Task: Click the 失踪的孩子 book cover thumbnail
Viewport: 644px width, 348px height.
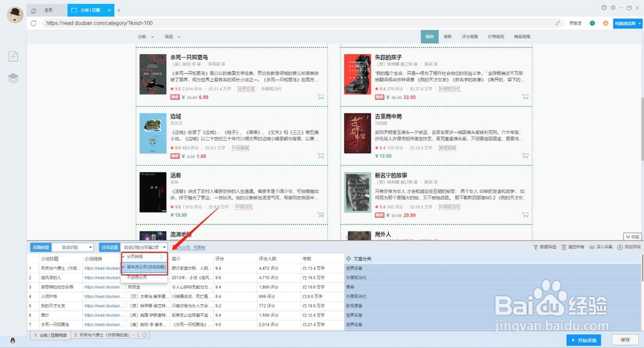Action: coord(357,74)
